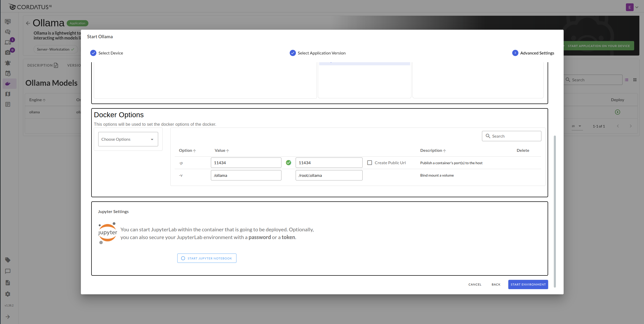Click the '1-1 of 1' pagination text
Viewport: 644px width, 324px height.
tap(599, 126)
